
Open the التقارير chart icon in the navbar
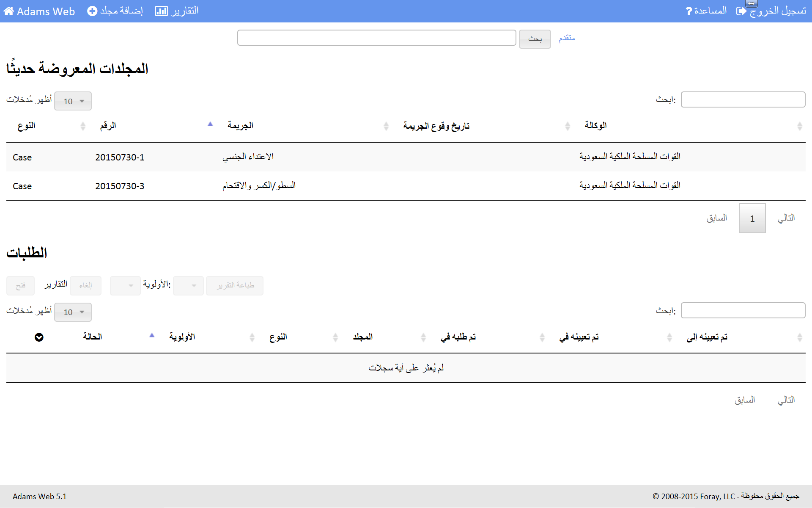[x=161, y=11]
